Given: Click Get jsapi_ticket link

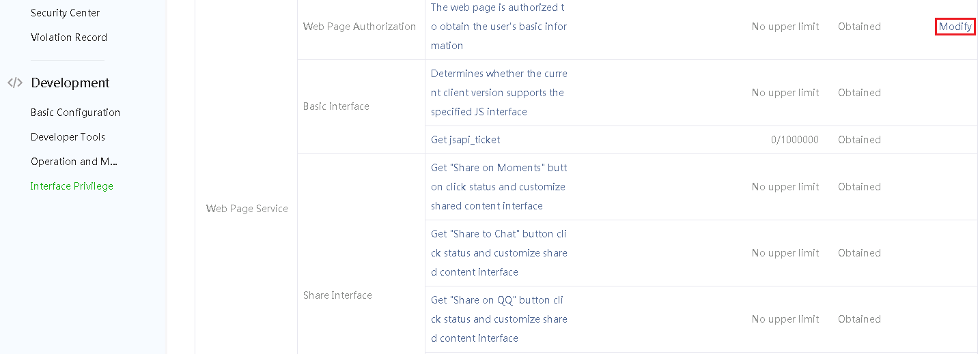Looking at the screenshot, I should point(465,140).
